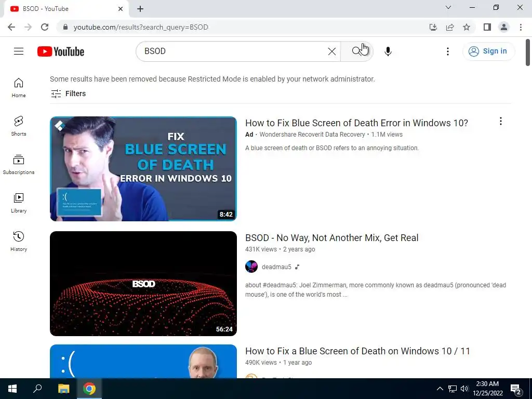
Task: Click the deadmau5 channel avatar
Action: click(251, 267)
